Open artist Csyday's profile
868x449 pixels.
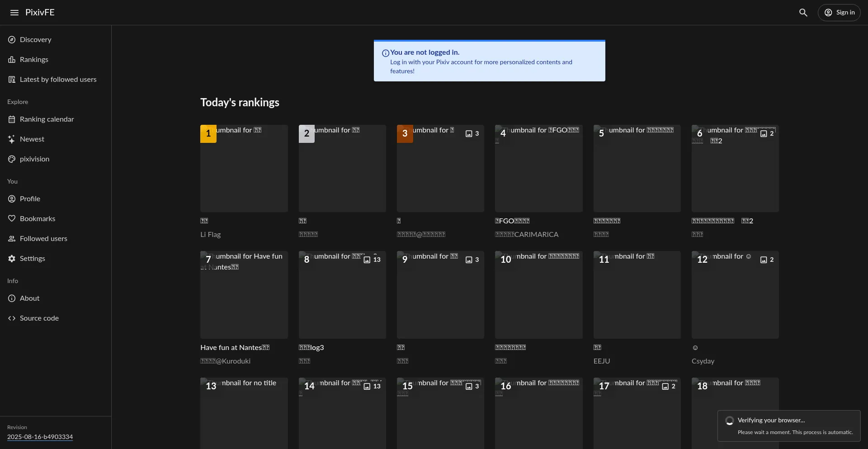coord(703,361)
